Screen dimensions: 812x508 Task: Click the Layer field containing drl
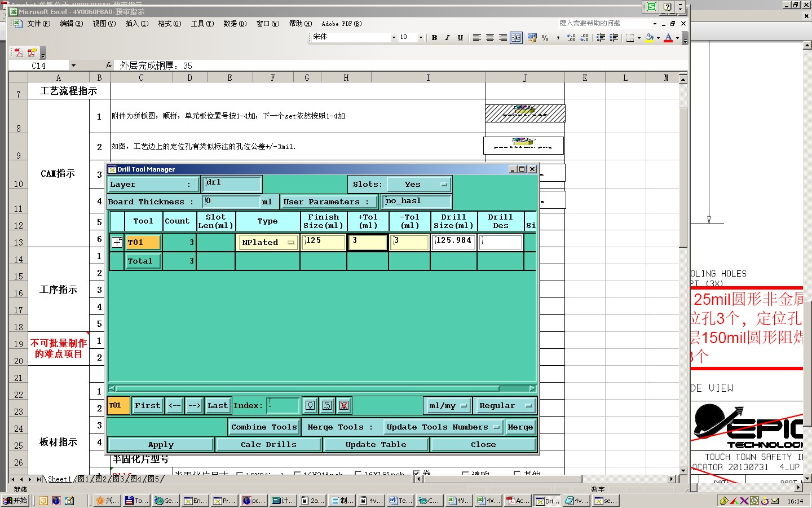tap(232, 184)
